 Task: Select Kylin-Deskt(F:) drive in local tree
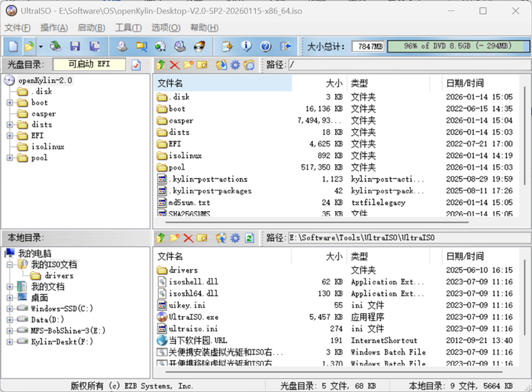coord(61,342)
